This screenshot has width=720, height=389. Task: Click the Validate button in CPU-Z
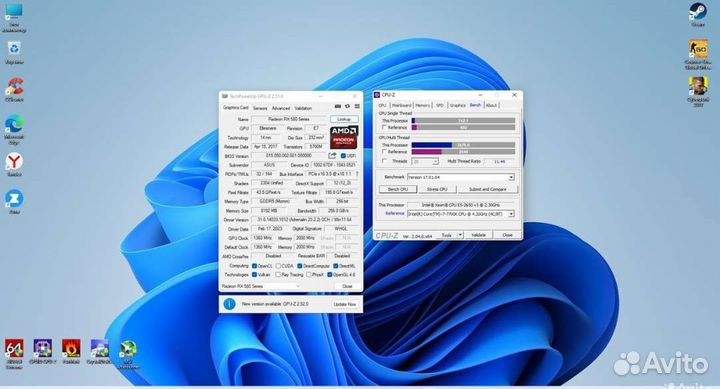[x=478, y=235]
